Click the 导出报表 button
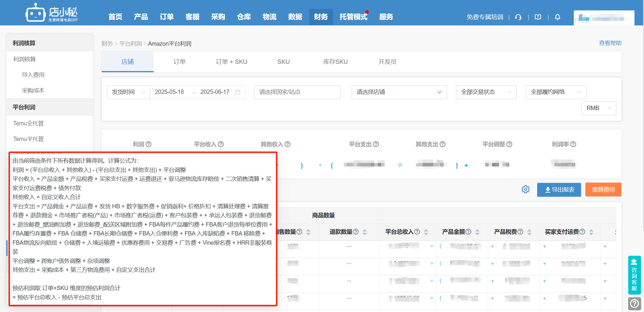The image size is (644, 312). (559, 190)
